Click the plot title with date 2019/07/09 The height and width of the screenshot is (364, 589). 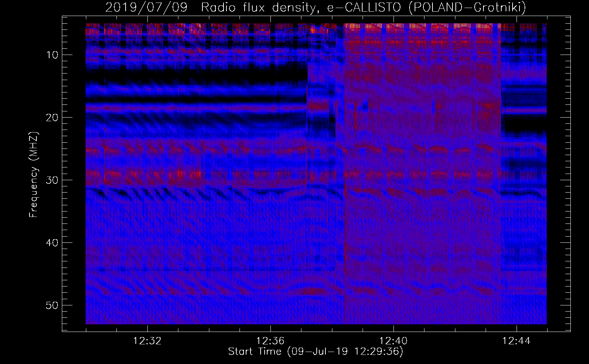316,8
